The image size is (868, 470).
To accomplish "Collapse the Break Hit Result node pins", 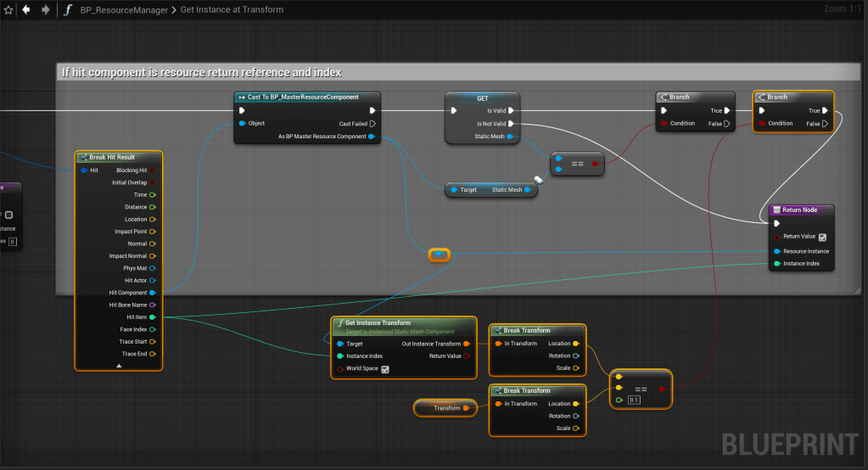I will tap(119, 365).
